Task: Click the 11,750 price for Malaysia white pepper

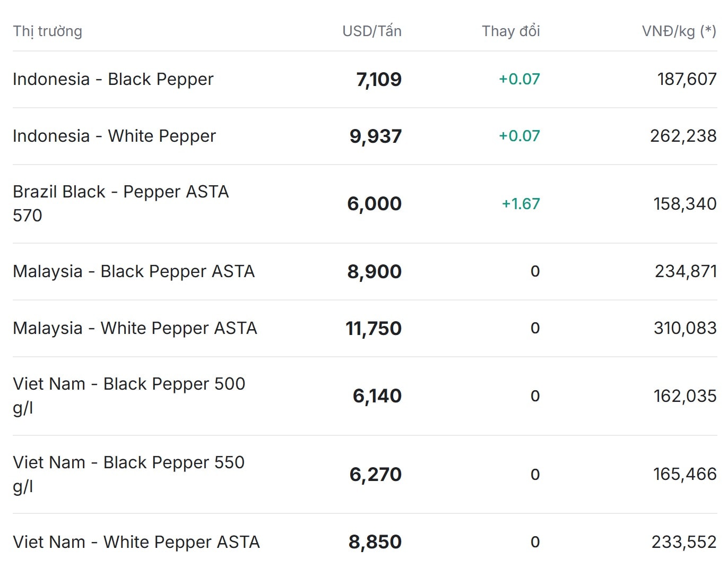Action: click(x=374, y=329)
